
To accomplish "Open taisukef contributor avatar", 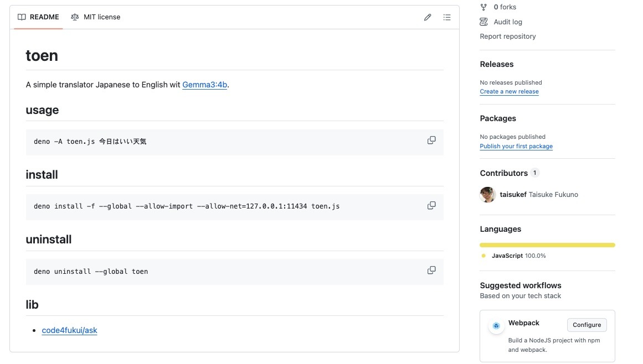I will (x=487, y=195).
